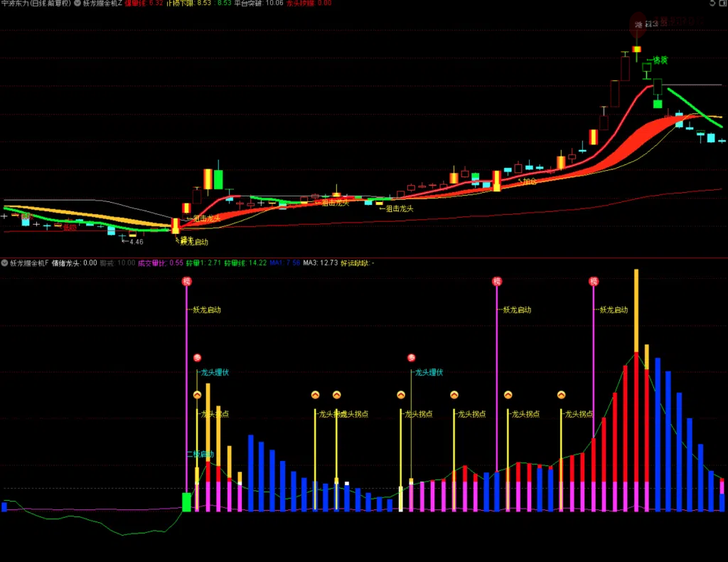Viewport: 728px width, 562px height.
Task: Open the 妖龙掘金机F indicator dropdown arrow
Action: click(x=5, y=263)
